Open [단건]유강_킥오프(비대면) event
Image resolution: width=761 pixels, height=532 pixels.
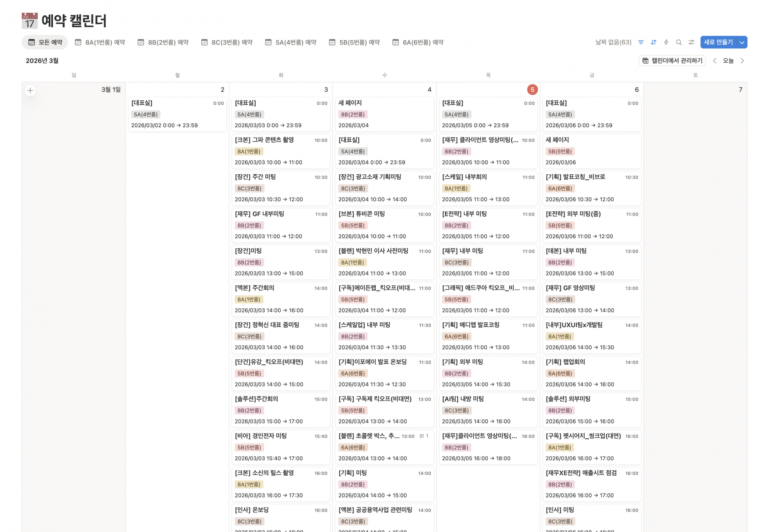(x=281, y=373)
